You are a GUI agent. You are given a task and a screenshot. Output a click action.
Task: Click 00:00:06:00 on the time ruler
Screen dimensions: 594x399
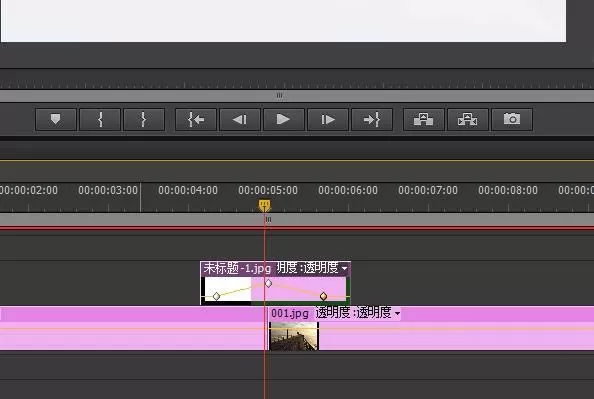pyautogui.click(x=348, y=190)
